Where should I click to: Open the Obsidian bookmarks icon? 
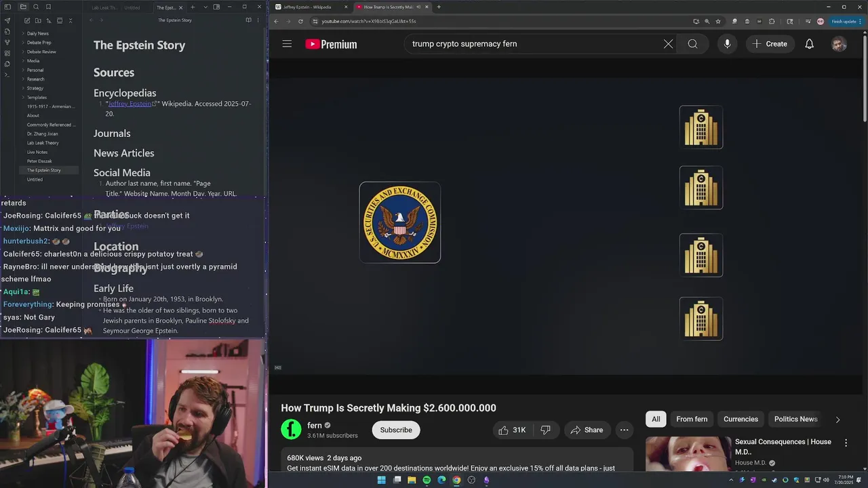[x=48, y=7]
